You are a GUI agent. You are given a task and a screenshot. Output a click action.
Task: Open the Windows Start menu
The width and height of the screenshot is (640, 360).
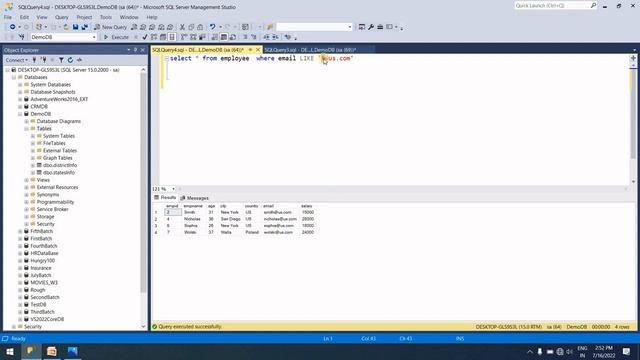tap(10, 351)
